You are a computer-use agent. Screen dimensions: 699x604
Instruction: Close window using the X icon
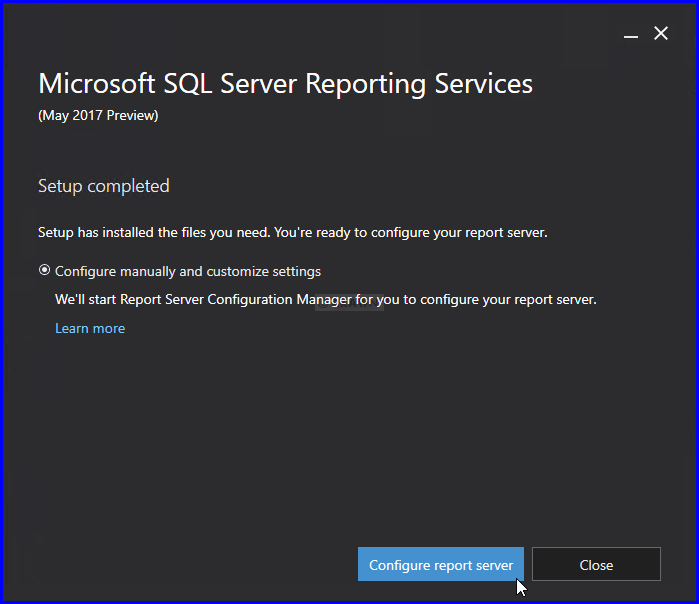coord(661,33)
